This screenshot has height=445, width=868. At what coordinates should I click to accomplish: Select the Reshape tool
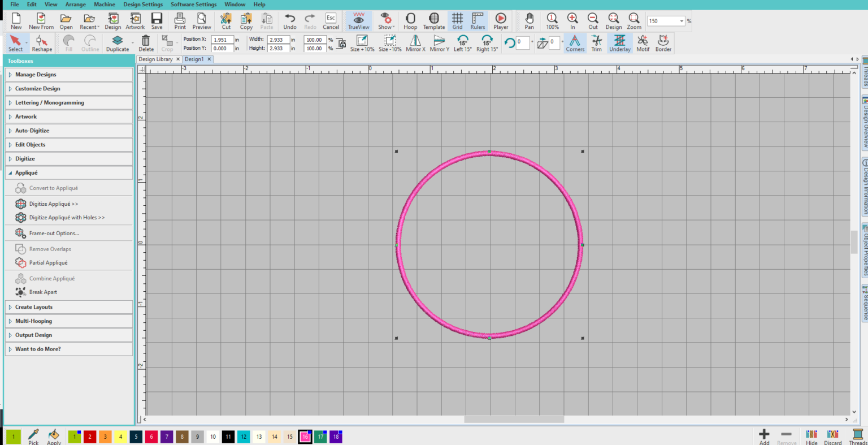pos(41,43)
